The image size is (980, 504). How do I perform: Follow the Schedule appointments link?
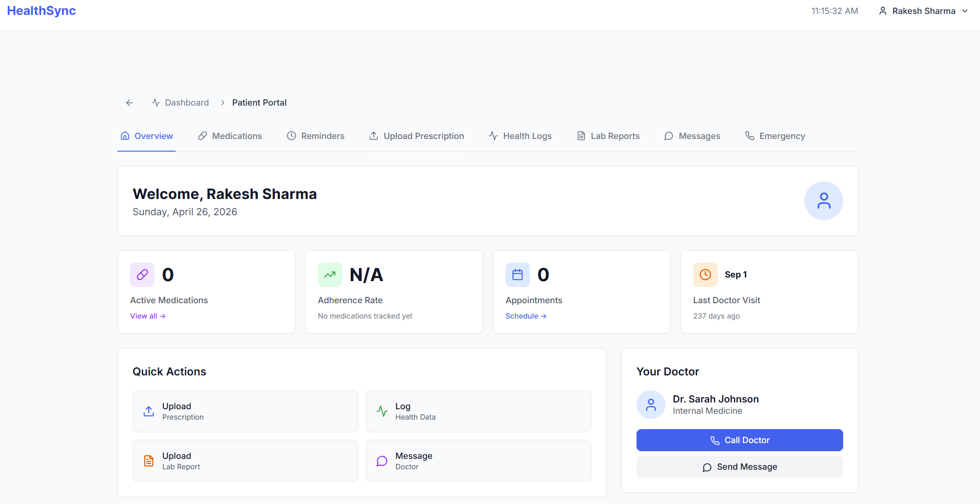(x=526, y=316)
